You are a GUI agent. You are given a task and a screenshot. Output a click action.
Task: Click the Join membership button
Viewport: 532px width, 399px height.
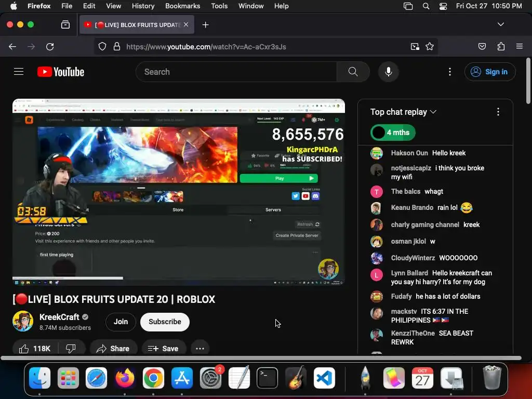tap(121, 322)
